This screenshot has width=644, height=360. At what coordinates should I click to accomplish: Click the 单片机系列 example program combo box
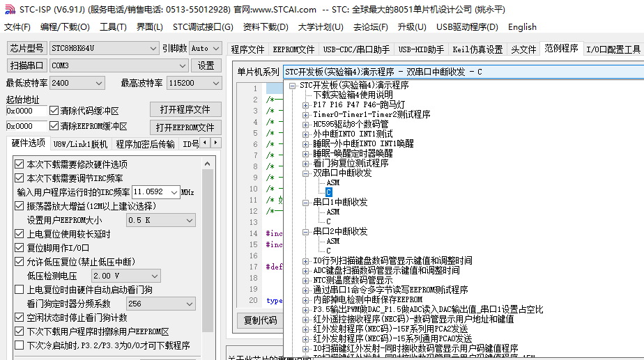pos(463,72)
